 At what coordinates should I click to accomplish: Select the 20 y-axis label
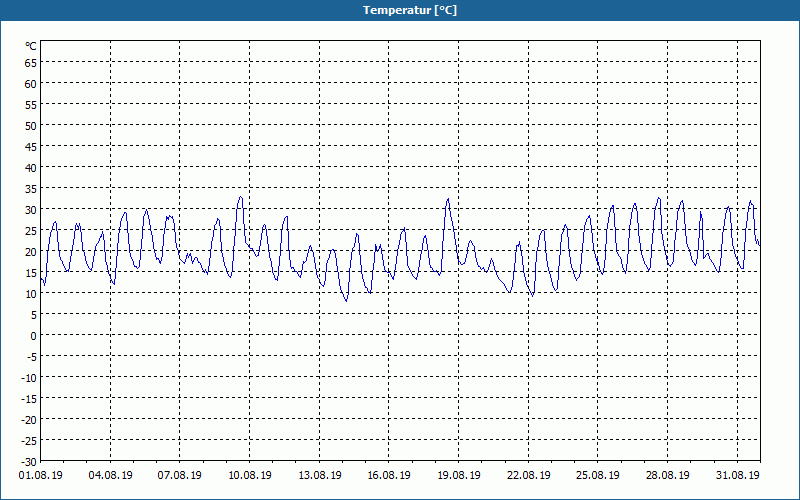coord(31,252)
